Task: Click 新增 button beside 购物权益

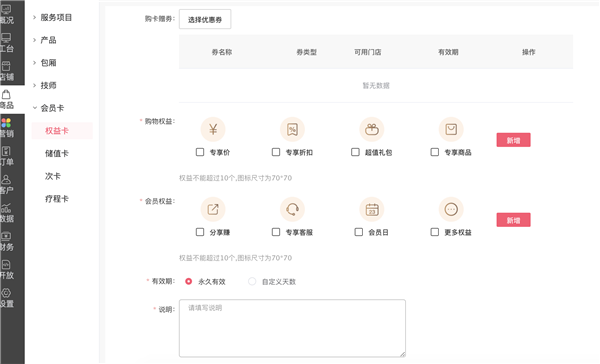Action: pos(514,140)
